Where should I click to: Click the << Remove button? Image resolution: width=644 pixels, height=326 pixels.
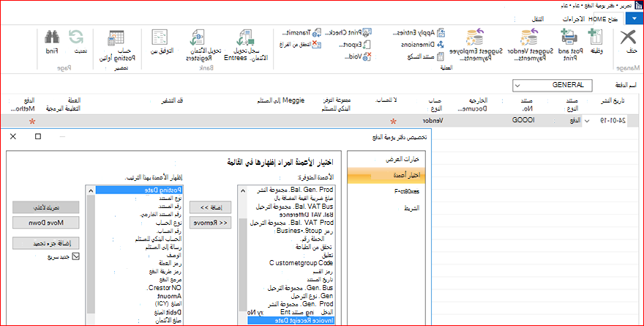click(210, 223)
